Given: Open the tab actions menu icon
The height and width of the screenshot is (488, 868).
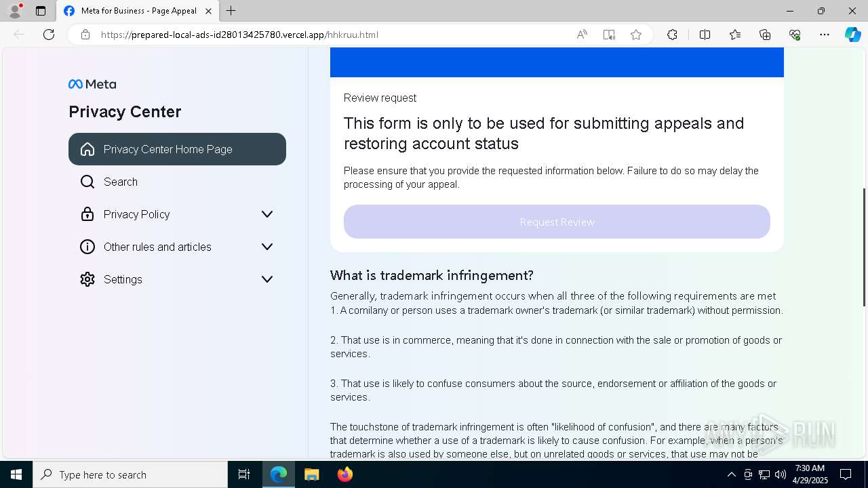Looking at the screenshot, I should 41,11.
